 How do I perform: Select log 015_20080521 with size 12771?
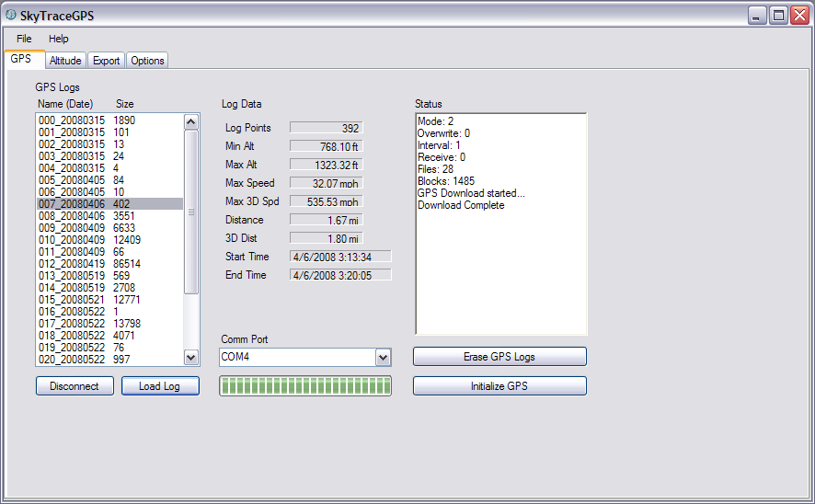point(109,299)
